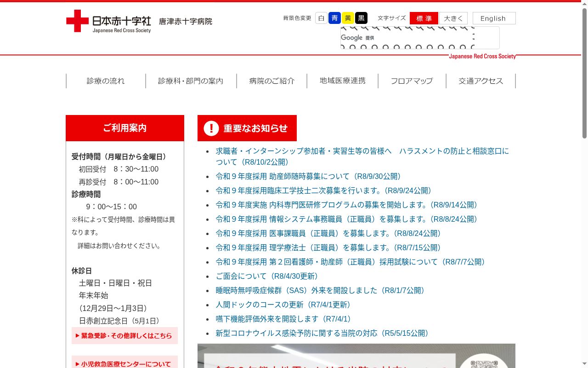The width and height of the screenshot is (588, 368).
Task: Click the ご利用案内 sidebar header
Action: (125, 128)
